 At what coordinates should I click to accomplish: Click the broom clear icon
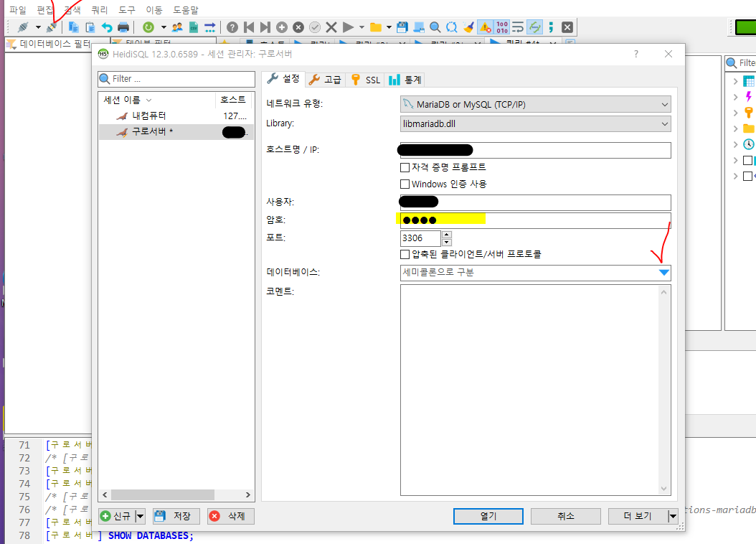coord(468,27)
